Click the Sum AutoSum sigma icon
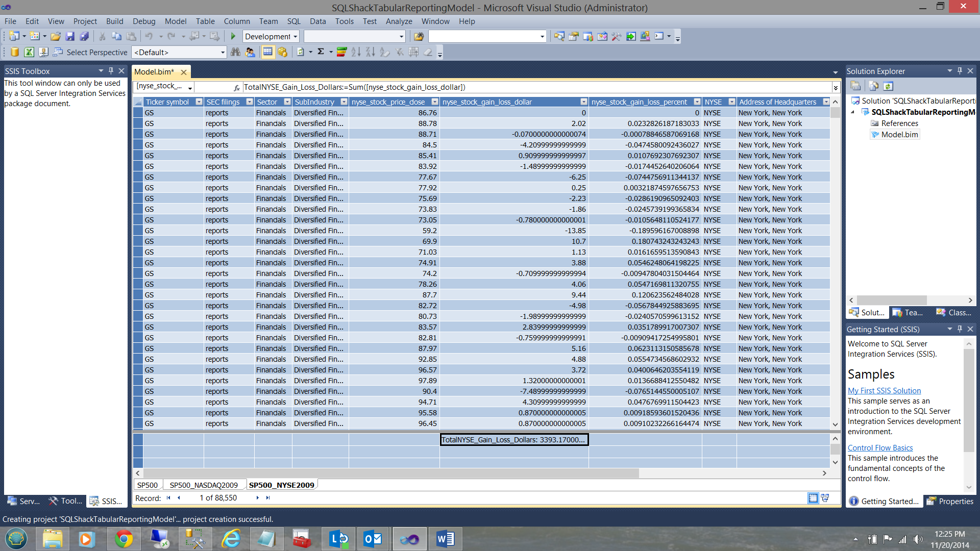The height and width of the screenshot is (551, 980). [x=321, y=52]
